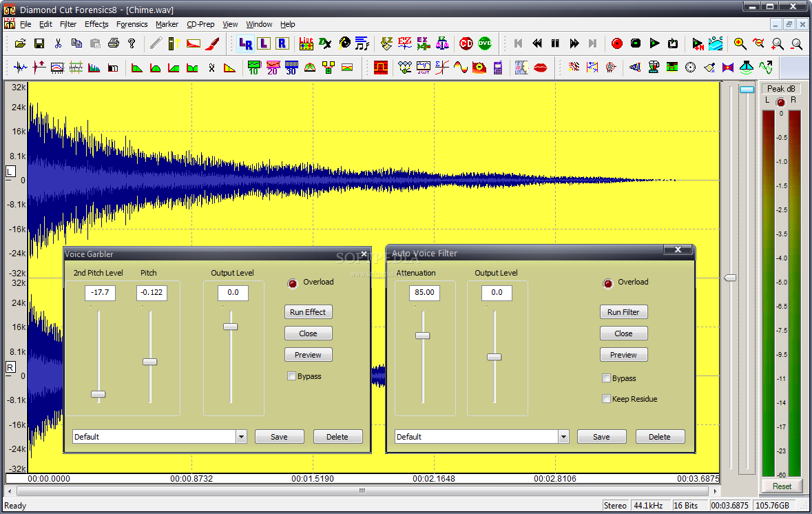The height and width of the screenshot is (514, 812).
Task: Click the Pitch value field showing -0.122
Action: point(152,293)
